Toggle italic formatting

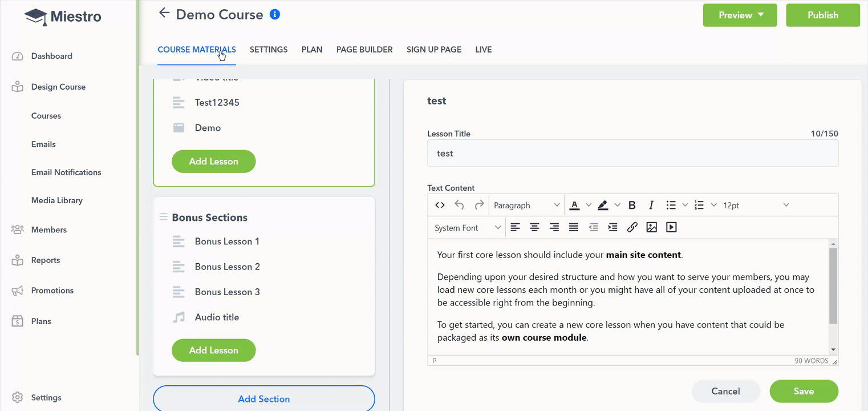coord(651,205)
